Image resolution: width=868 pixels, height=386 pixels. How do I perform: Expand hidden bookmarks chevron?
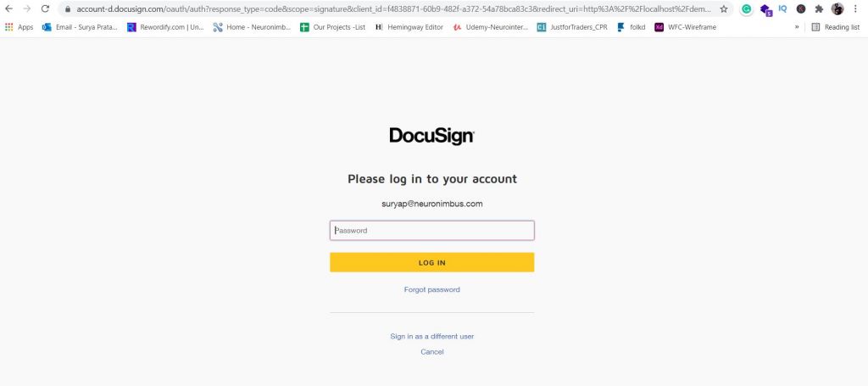click(x=797, y=27)
